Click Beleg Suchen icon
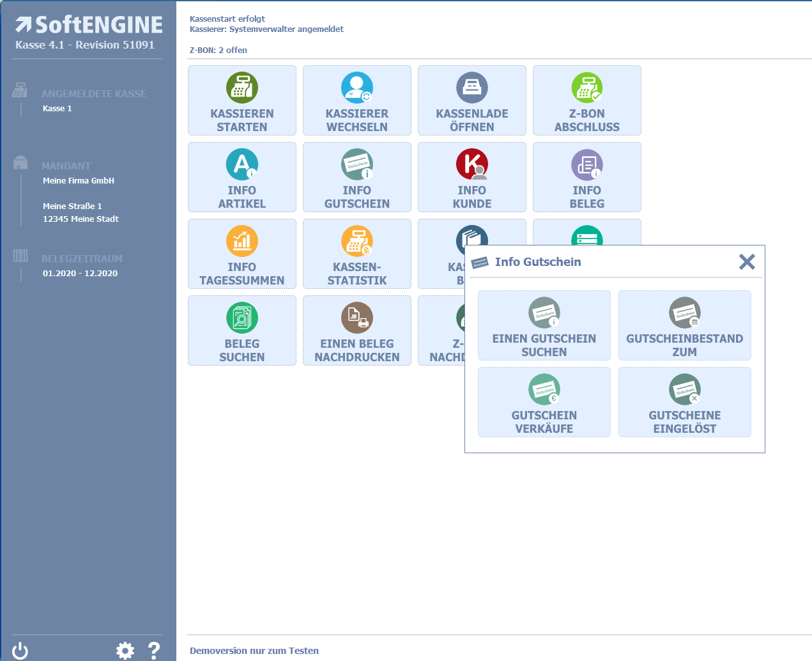This screenshot has height=661, width=812. [x=241, y=318]
